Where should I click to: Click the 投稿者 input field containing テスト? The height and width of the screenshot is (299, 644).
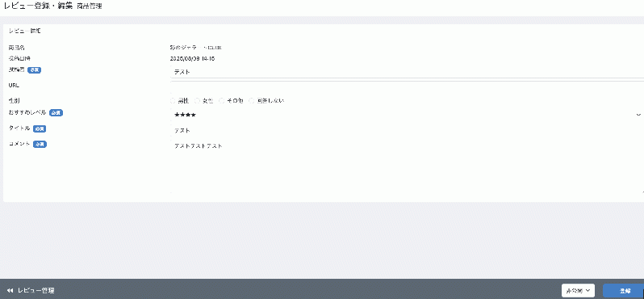[407, 72]
